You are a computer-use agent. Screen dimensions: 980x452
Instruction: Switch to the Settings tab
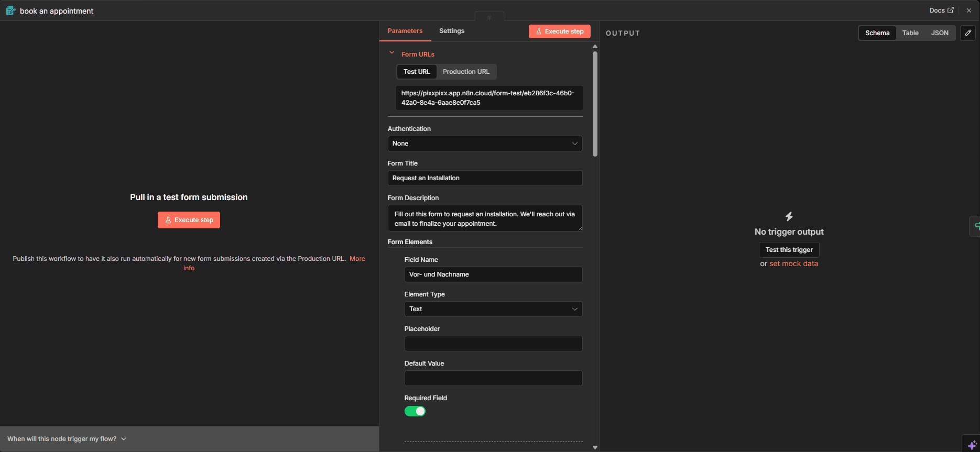pyautogui.click(x=452, y=31)
